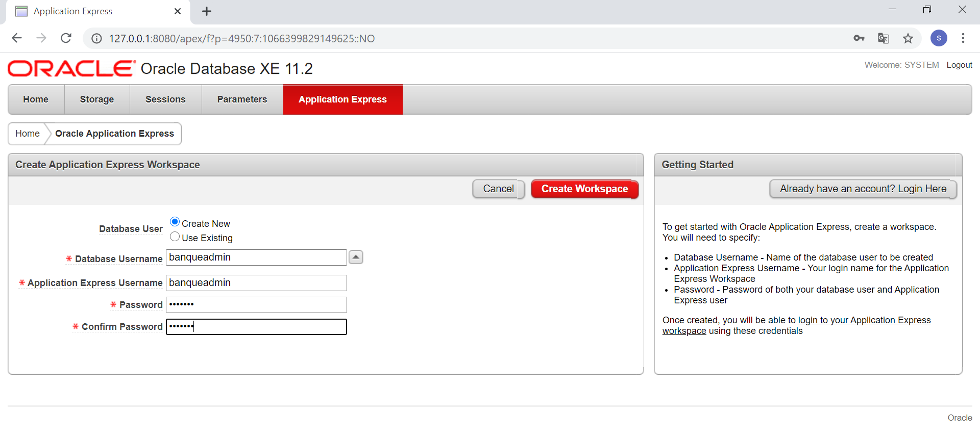Open the Storage tab
Viewport: 980px width, 440px height.
[97, 99]
